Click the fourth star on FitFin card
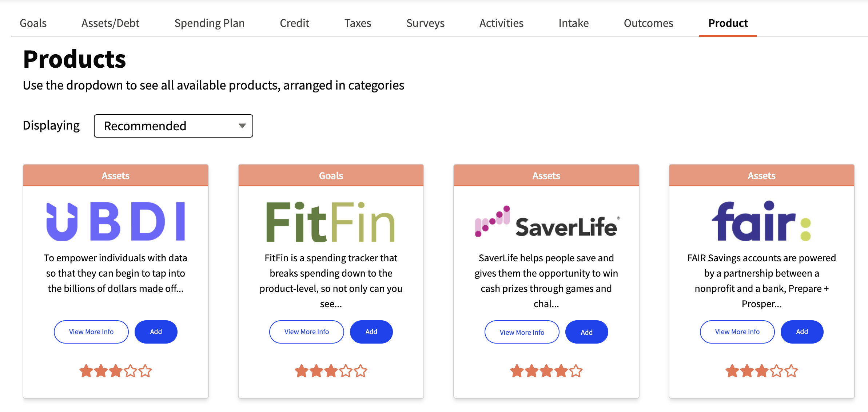Screen dimensions: 868x412 coord(346,371)
